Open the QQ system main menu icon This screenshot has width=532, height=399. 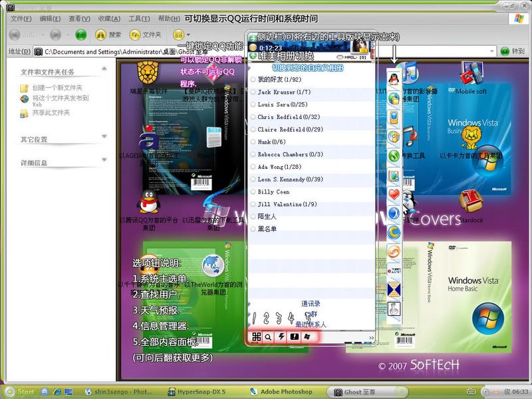pyautogui.click(x=256, y=337)
